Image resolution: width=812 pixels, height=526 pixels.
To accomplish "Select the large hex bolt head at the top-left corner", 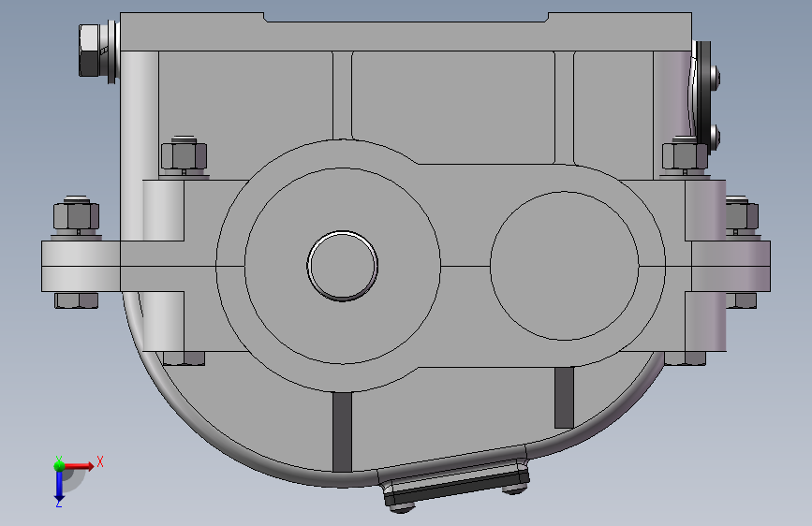I will pyautogui.click(x=90, y=51).
